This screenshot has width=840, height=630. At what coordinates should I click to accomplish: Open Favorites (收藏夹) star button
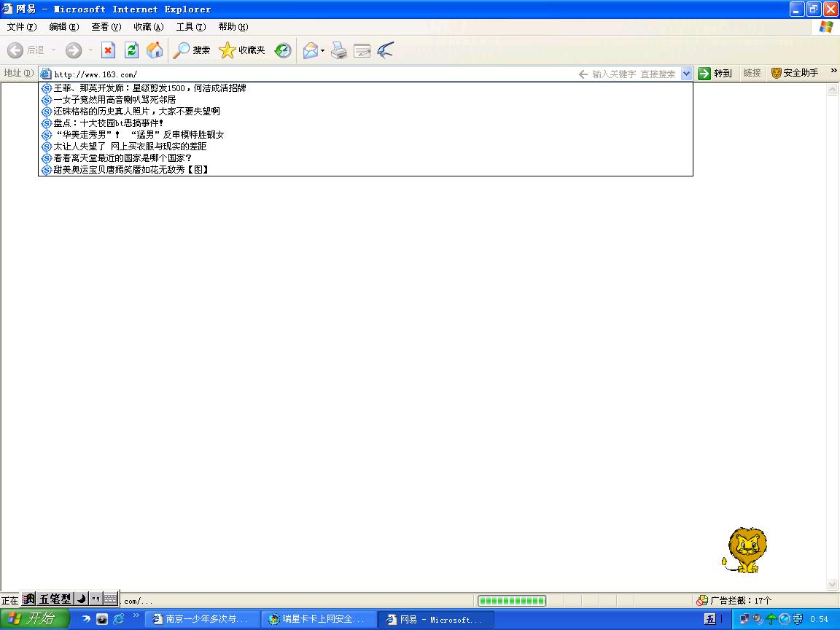(x=242, y=50)
